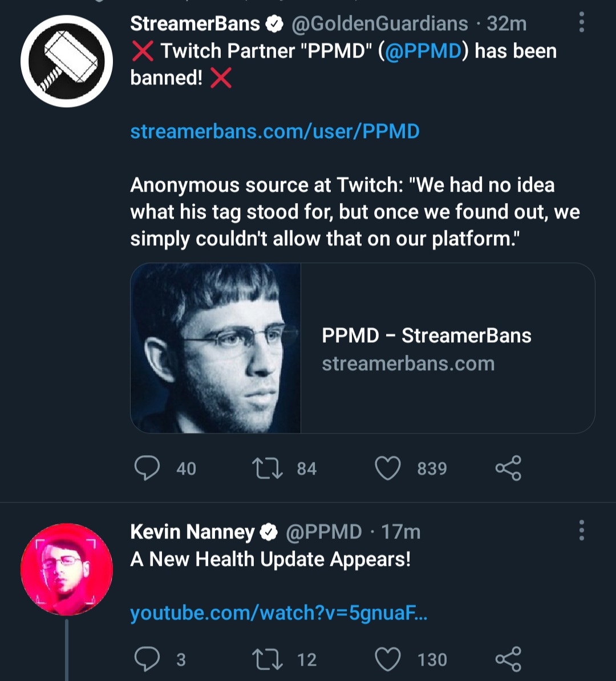Like Kevin Nanney's health update tweet
Image resolution: width=616 pixels, height=681 pixels.
point(388,659)
